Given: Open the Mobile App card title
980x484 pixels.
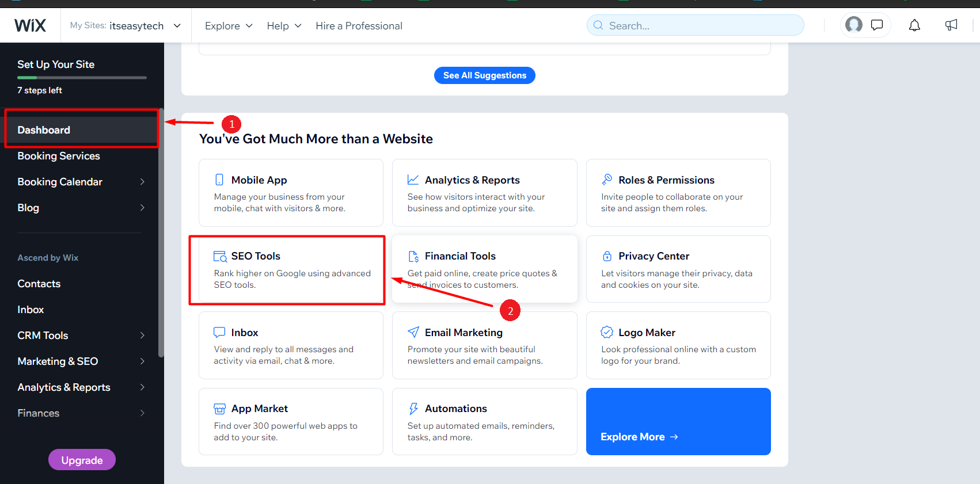Looking at the screenshot, I should click(x=259, y=180).
